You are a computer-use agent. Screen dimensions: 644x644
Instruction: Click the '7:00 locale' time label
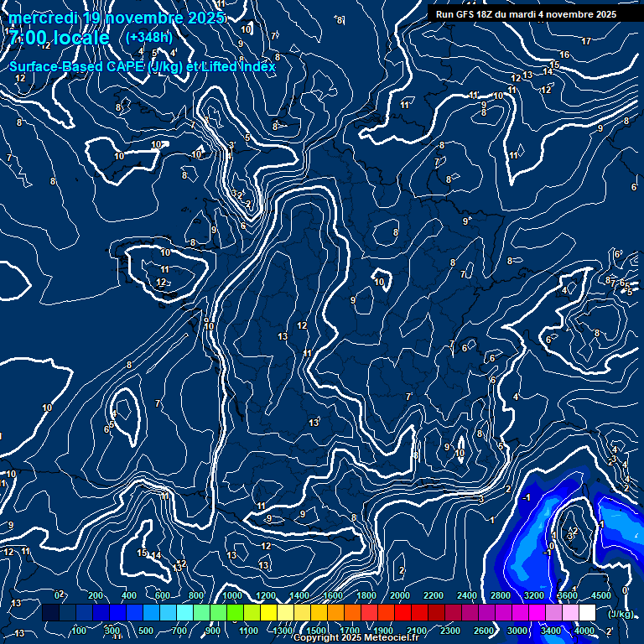(x=60, y=38)
